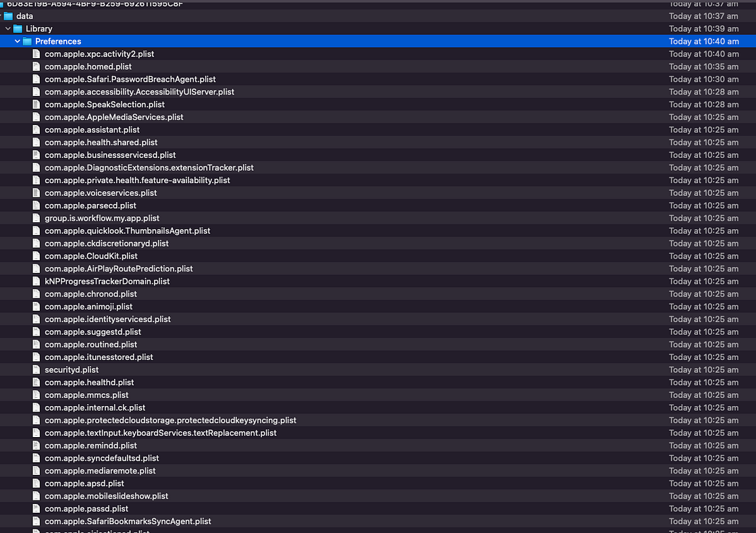756x533 pixels.
Task: Click the Library folder icon
Action: point(18,29)
